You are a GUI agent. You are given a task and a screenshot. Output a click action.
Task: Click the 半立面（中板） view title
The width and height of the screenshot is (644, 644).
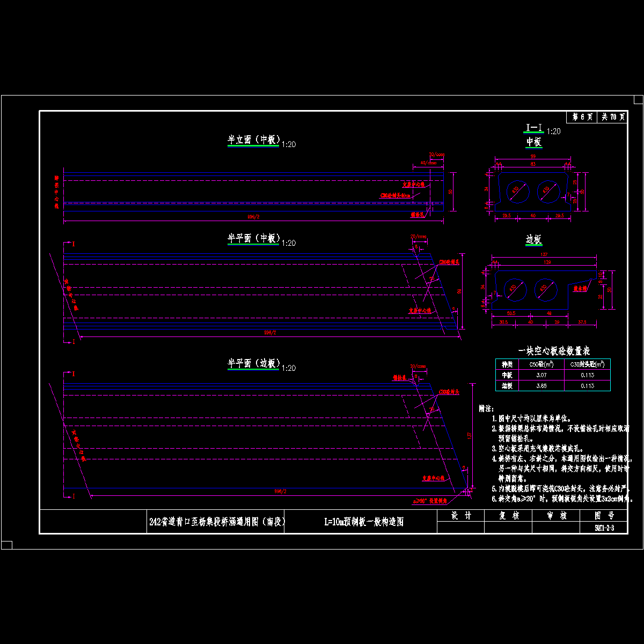click(x=254, y=140)
